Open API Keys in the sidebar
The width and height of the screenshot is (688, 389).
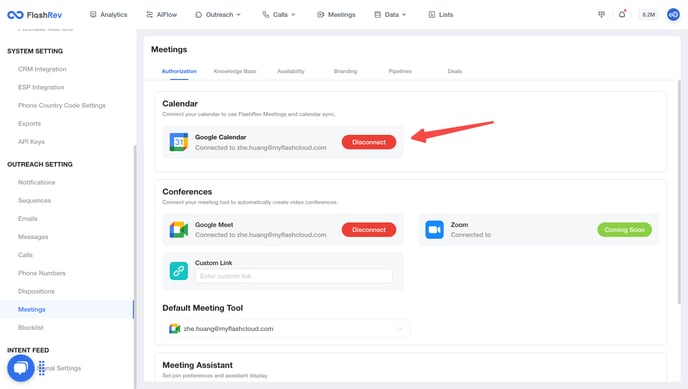click(x=31, y=142)
